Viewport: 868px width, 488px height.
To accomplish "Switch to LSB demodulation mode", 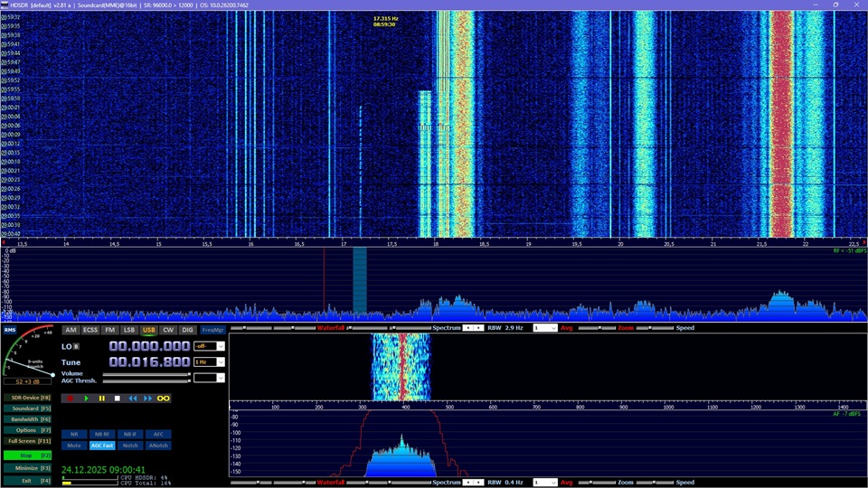I will pos(129,330).
